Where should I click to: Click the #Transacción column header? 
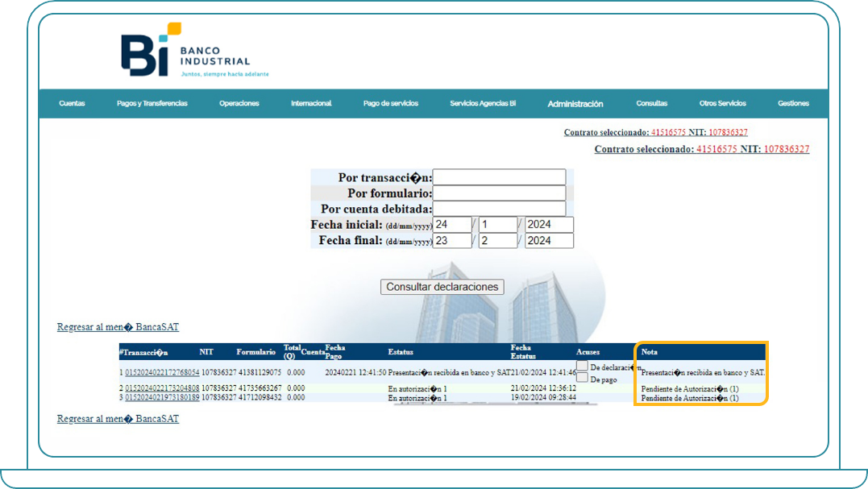(143, 352)
